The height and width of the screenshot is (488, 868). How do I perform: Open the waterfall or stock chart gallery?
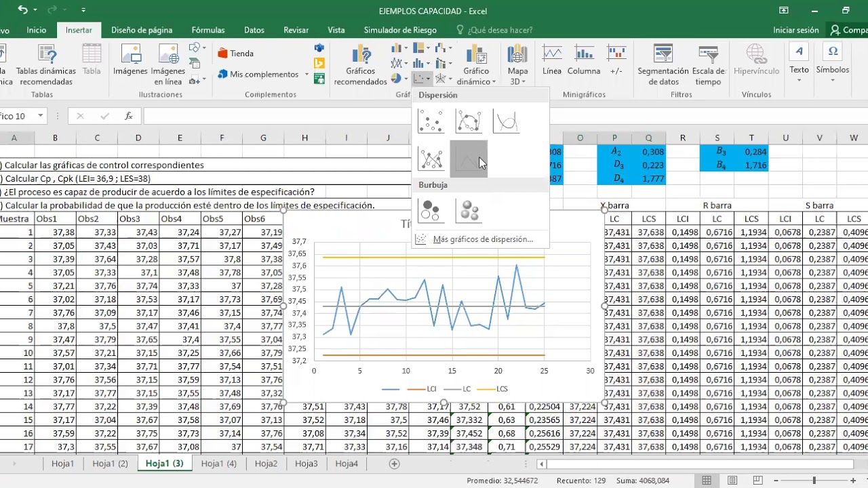(443, 48)
